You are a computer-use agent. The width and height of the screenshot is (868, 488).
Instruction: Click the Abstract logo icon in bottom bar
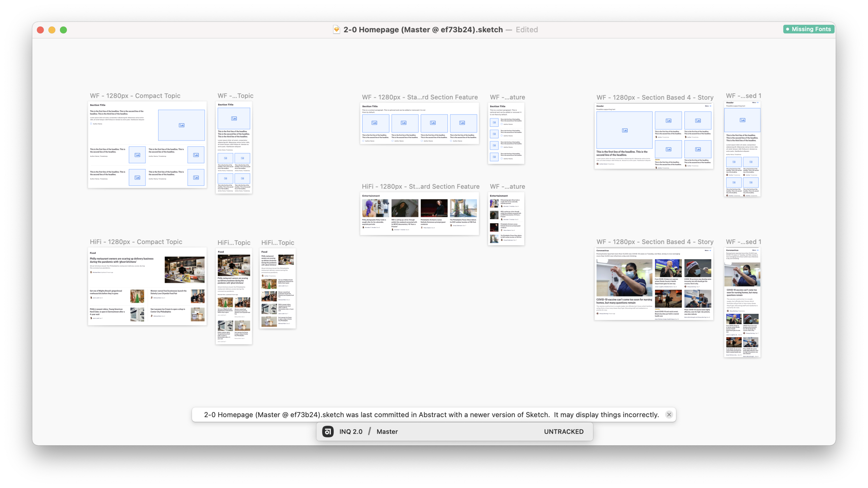pos(328,431)
